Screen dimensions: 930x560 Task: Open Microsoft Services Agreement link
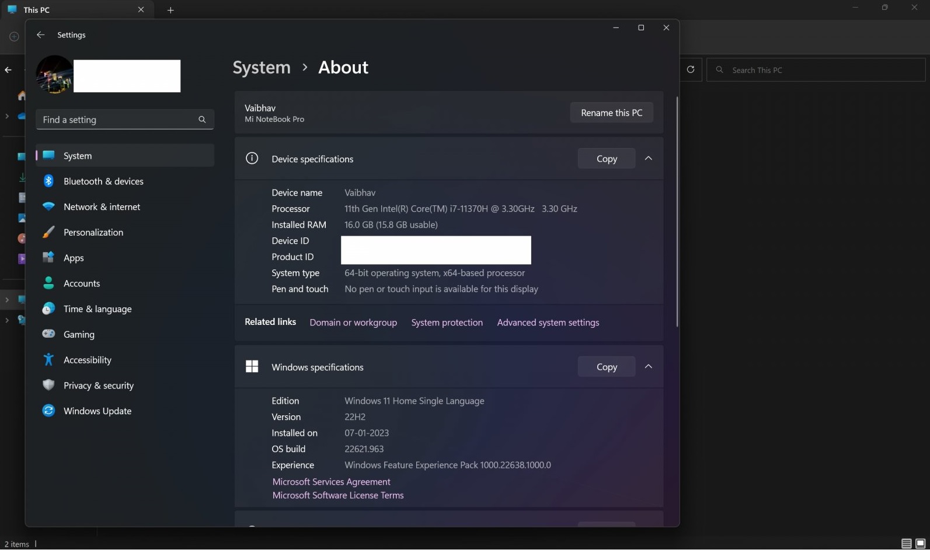point(331,482)
